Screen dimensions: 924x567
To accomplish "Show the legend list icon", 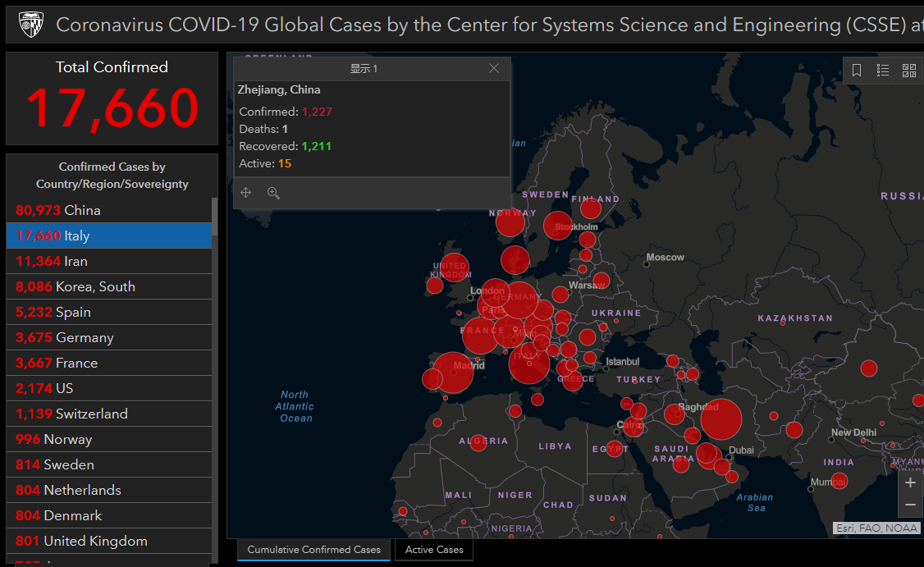I will [883, 71].
